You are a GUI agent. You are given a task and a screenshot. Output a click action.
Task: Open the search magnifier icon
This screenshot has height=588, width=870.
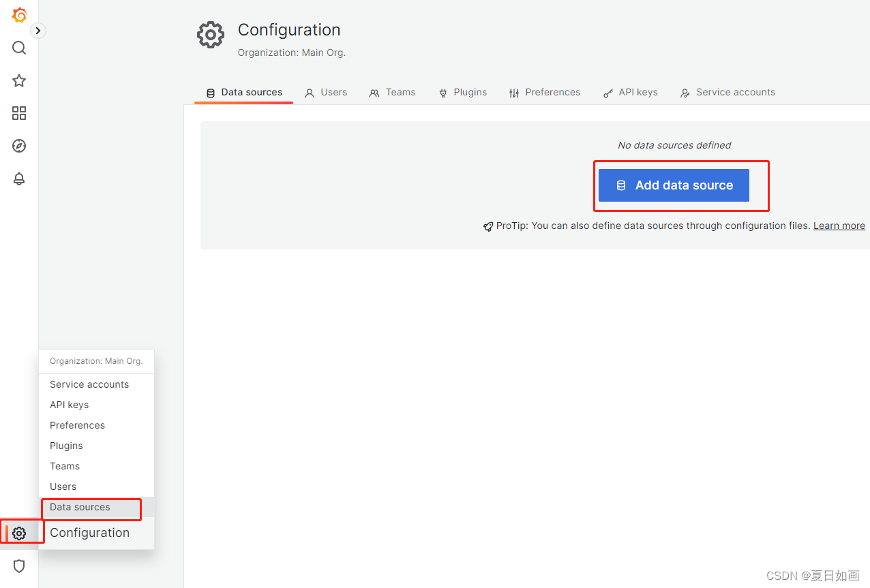(19, 48)
